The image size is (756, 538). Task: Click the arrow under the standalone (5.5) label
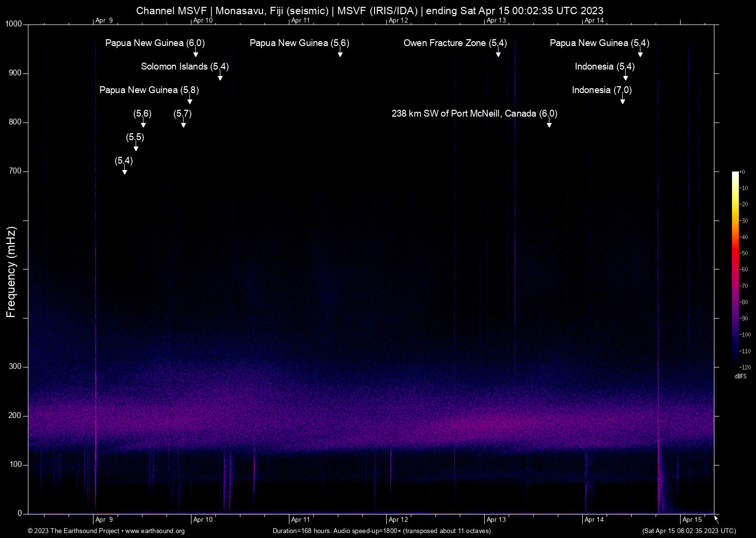pyautogui.click(x=136, y=147)
